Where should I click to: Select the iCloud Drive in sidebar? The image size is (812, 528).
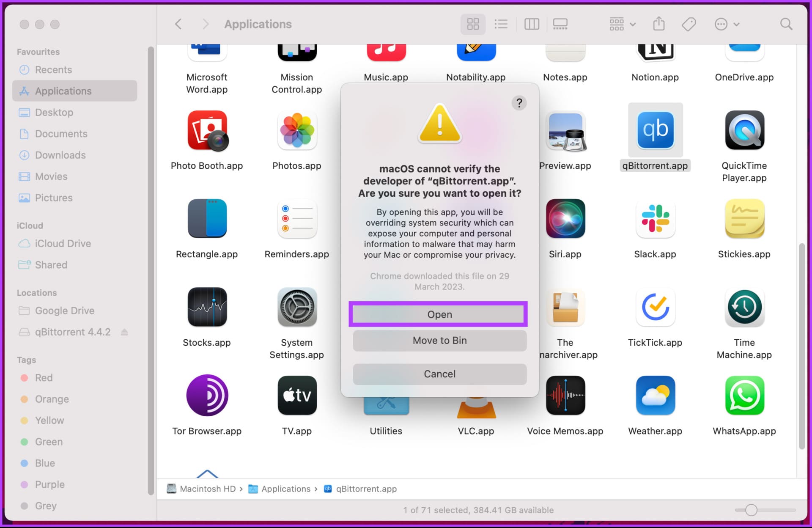(x=63, y=243)
